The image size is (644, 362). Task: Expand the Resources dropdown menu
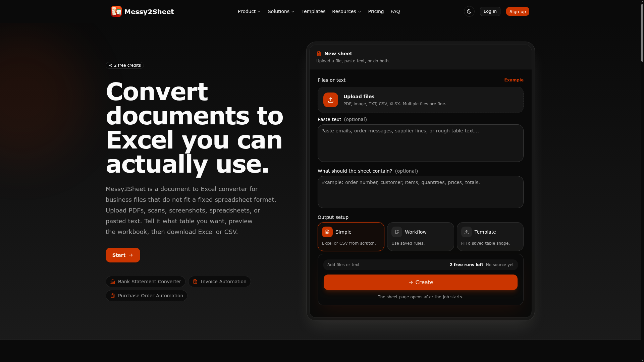(x=346, y=11)
